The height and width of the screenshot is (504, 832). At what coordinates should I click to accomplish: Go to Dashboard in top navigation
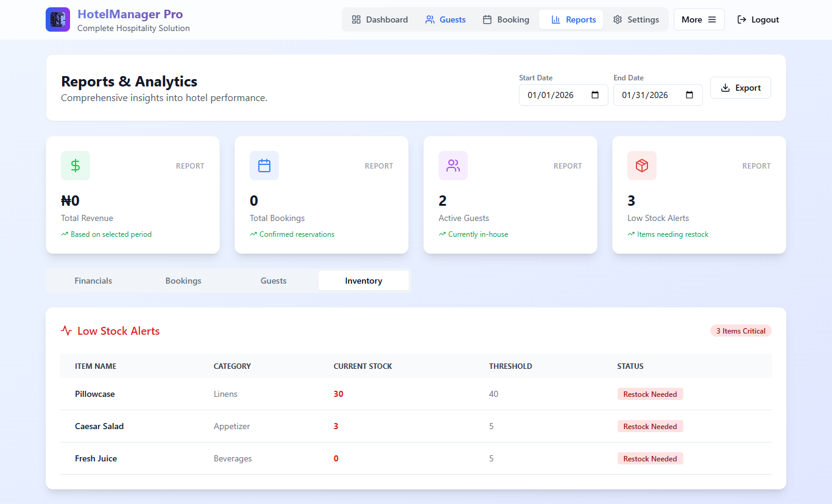pos(380,19)
